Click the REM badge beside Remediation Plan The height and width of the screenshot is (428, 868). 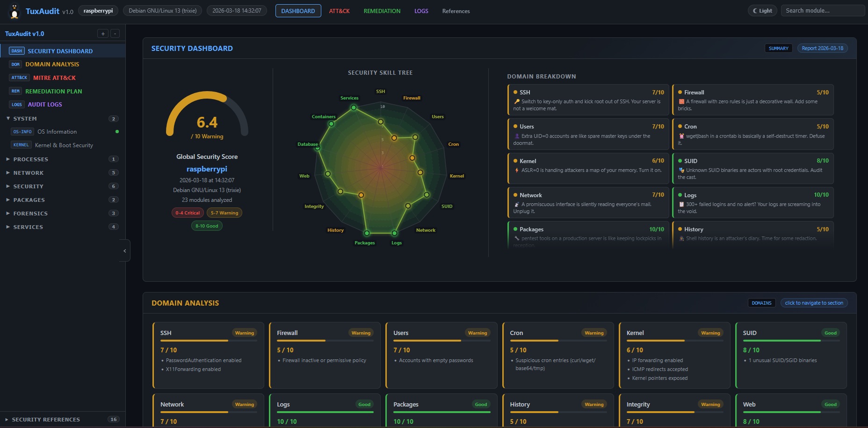point(16,91)
